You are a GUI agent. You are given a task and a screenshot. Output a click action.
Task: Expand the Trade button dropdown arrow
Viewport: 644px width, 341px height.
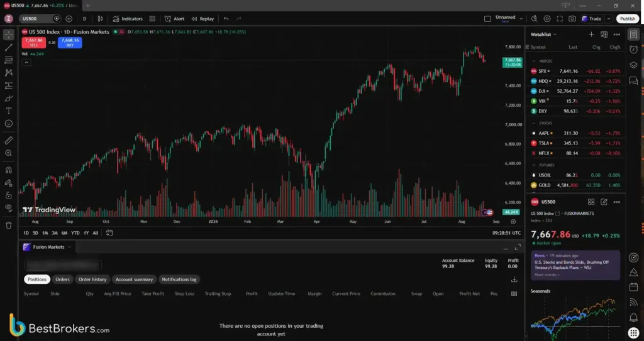(609, 19)
